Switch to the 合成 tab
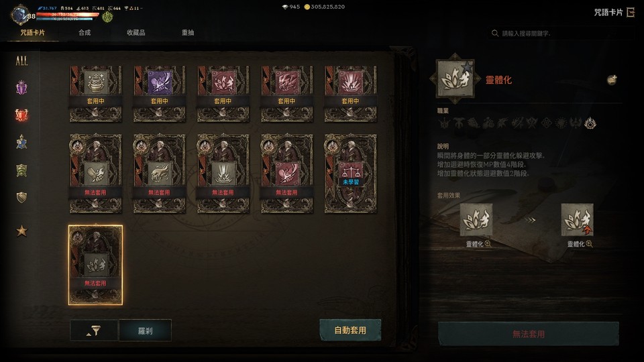 click(x=85, y=32)
